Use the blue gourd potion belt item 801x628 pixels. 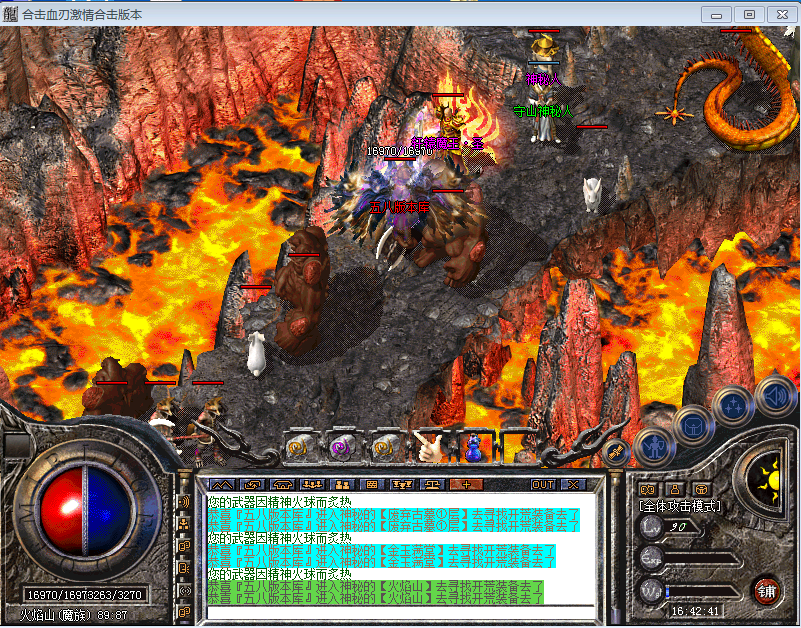click(x=474, y=448)
